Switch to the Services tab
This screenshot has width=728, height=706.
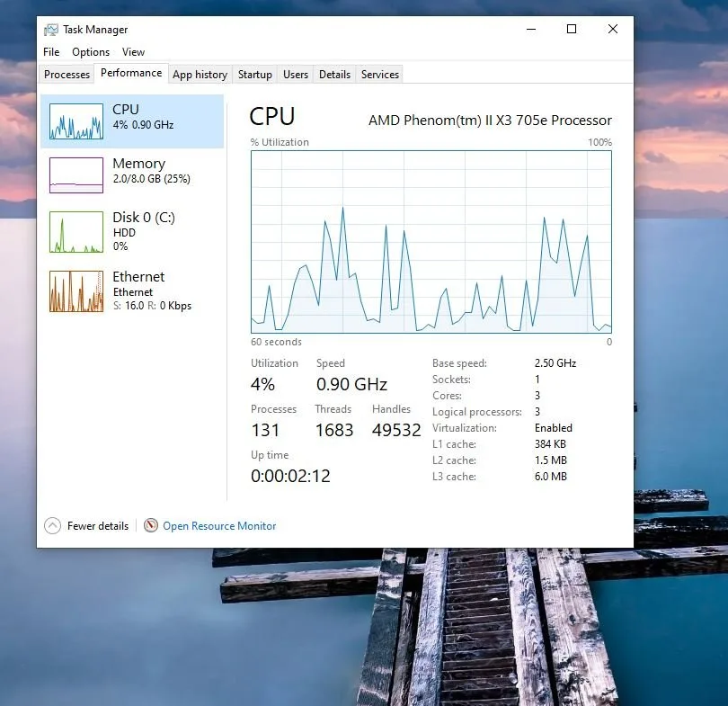[x=378, y=75]
